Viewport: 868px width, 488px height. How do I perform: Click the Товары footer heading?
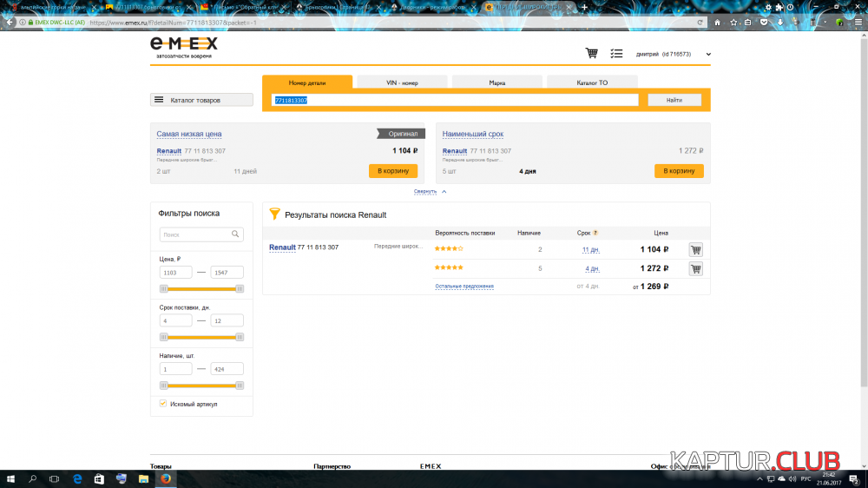pyautogui.click(x=161, y=466)
